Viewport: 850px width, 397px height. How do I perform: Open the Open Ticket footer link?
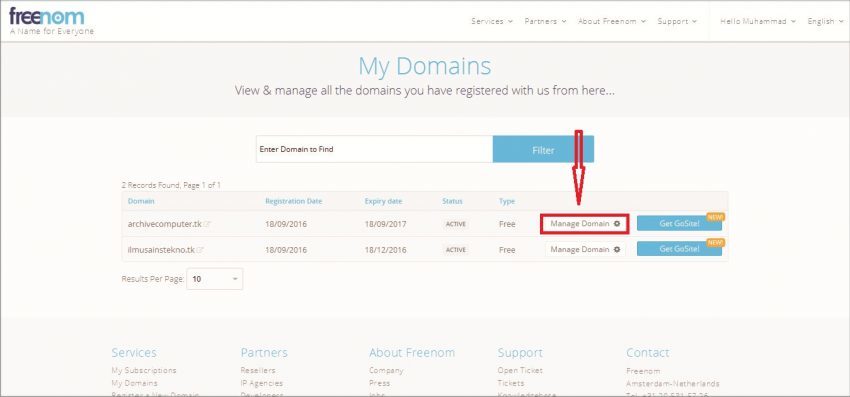[x=520, y=370]
